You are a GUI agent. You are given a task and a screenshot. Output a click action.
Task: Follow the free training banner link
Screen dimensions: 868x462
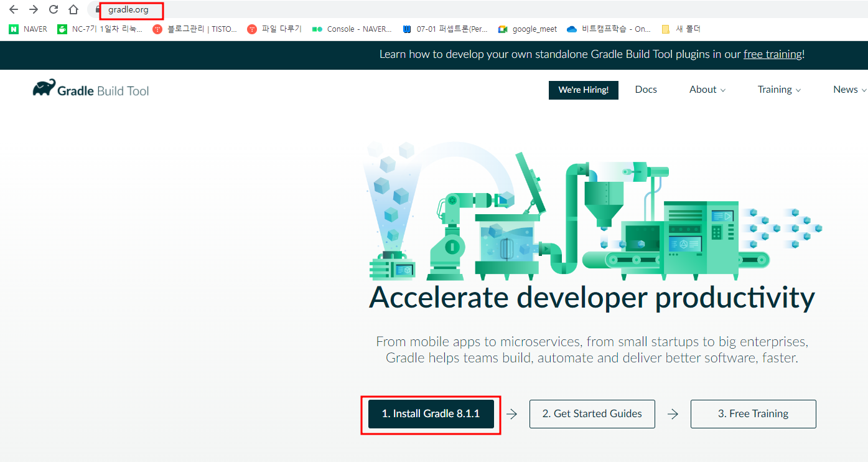click(x=773, y=54)
